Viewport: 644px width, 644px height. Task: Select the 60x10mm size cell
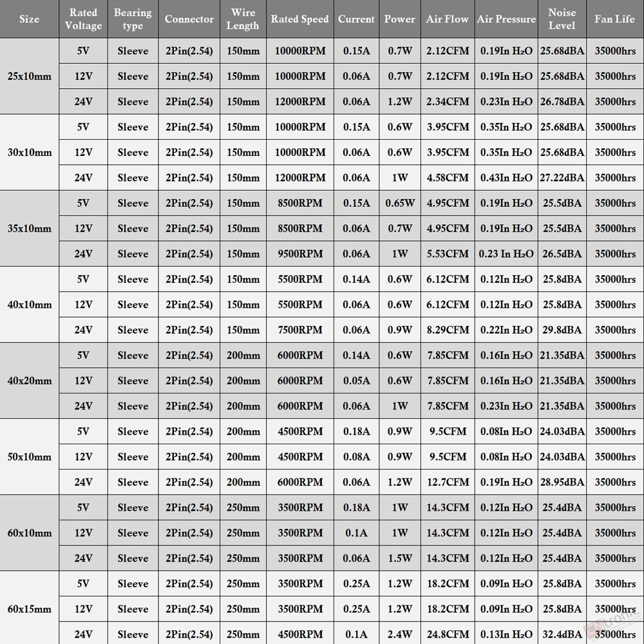click(x=29, y=533)
